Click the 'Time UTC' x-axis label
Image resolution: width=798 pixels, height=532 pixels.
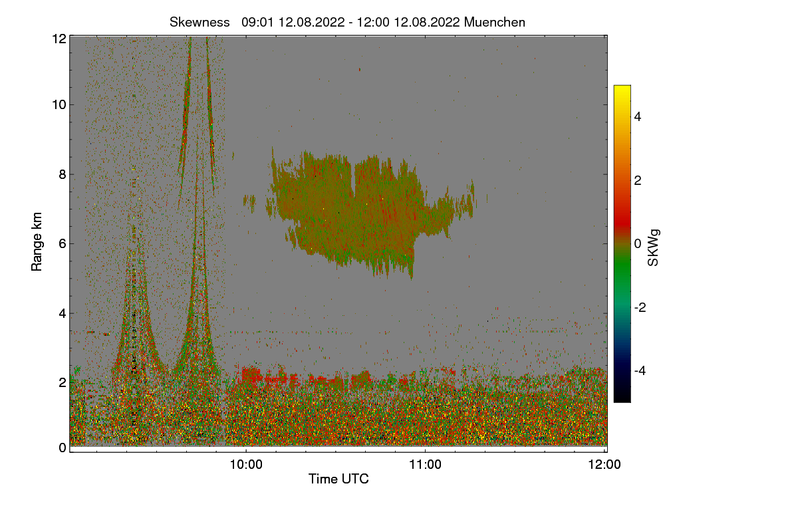338,479
